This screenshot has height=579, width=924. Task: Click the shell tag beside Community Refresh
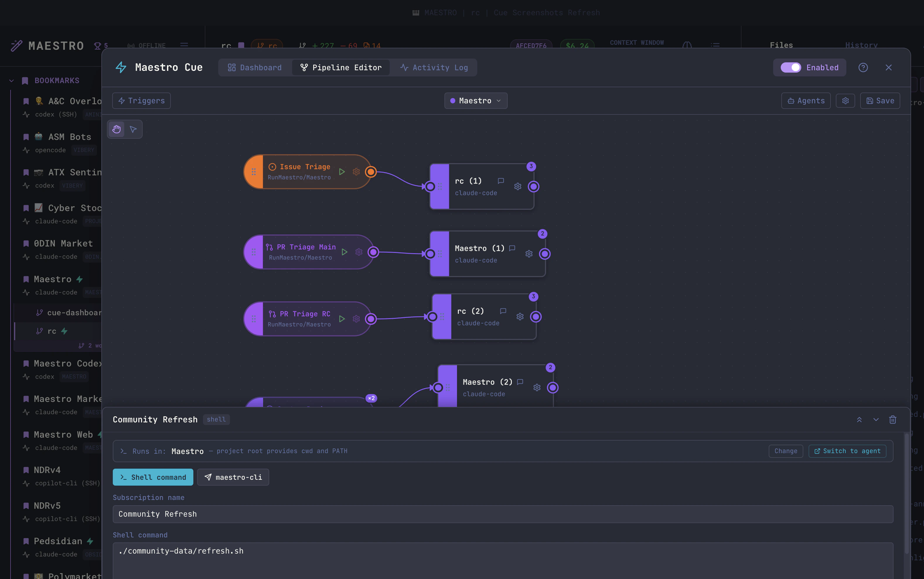click(x=216, y=419)
